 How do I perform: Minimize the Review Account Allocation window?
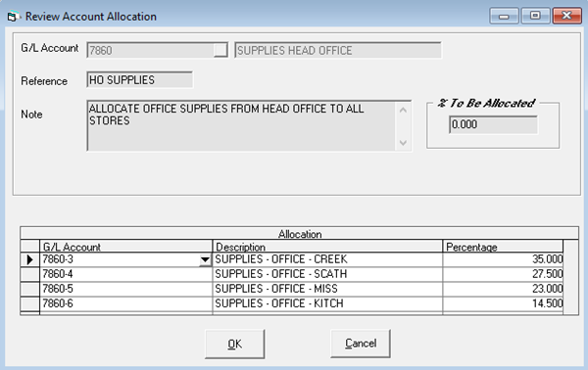coord(504,16)
